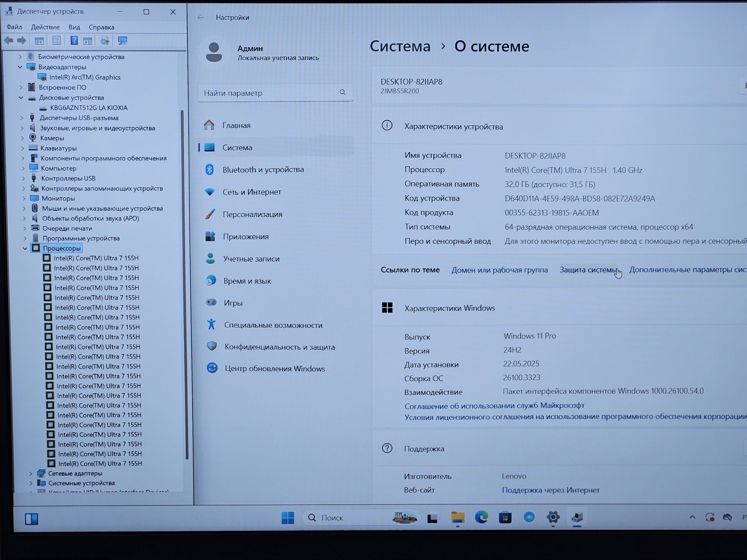The width and height of the screenshot is (747, 560).
Task: Open Microsoft Store from the taskbar
Action: tap(505, 517)
